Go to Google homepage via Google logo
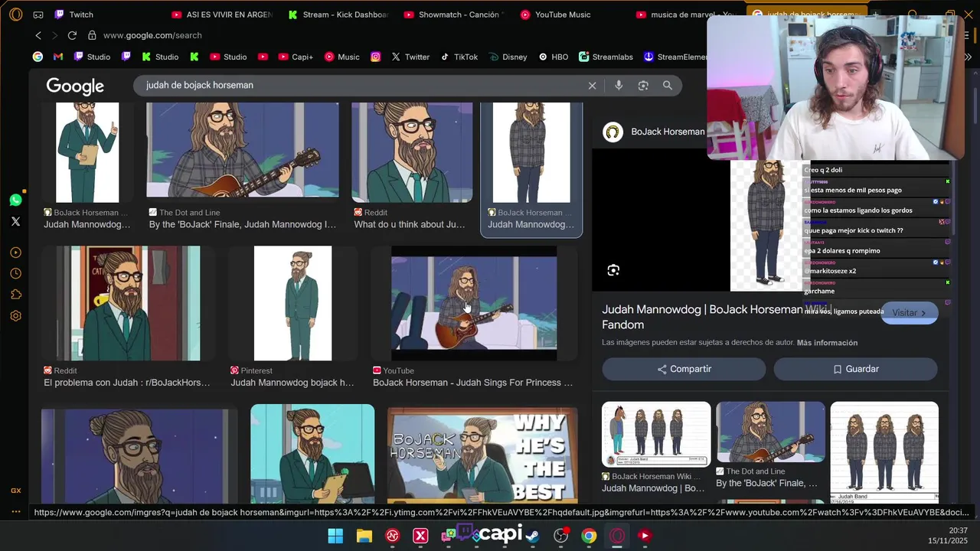The width and height of the screenshot is (980, 551). pos(75,86)
